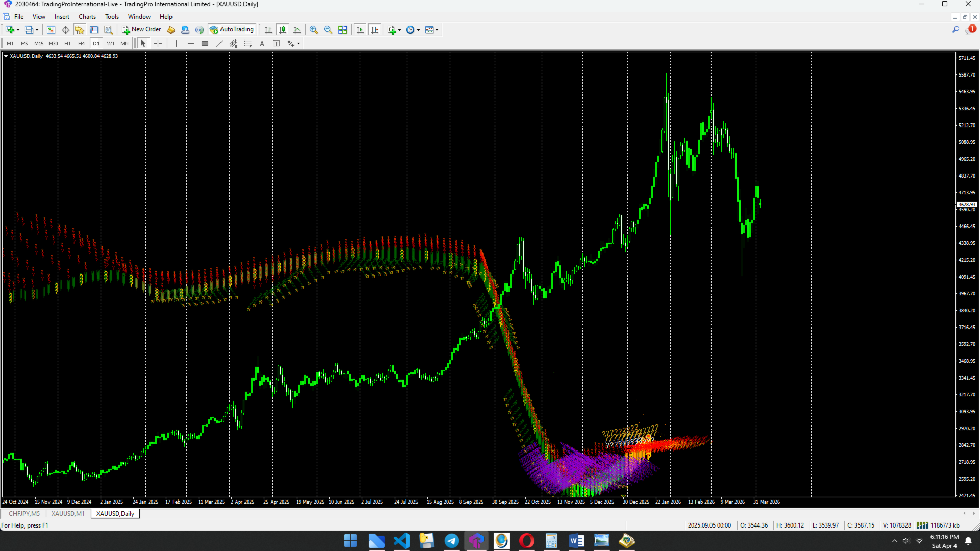Open the Templates dropdown arrow
Image resolution: width=980 pixels, height=551 pixels.
coord(437,30)
